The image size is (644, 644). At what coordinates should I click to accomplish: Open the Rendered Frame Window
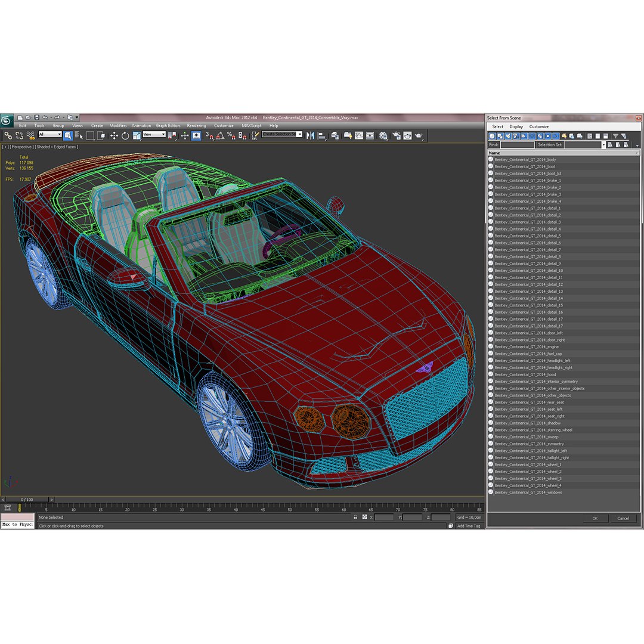click(407, 135)
